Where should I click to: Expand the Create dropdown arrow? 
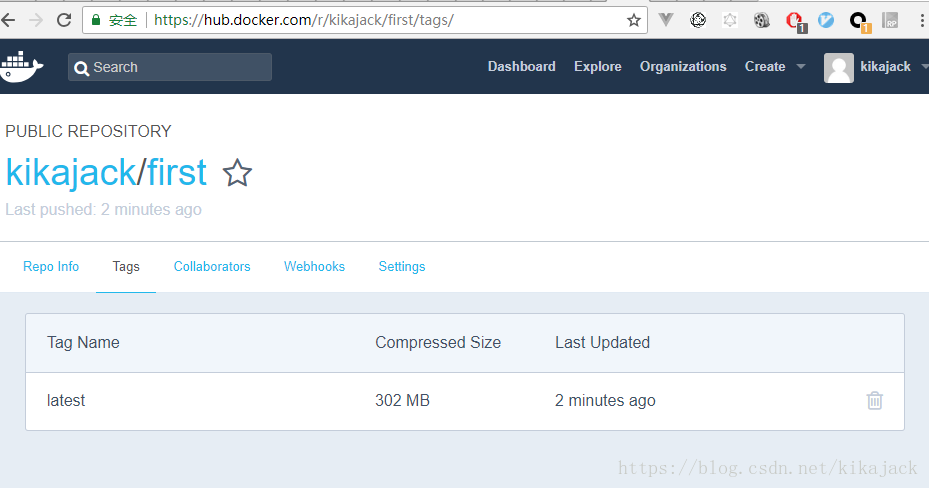[x=800, y=66]
